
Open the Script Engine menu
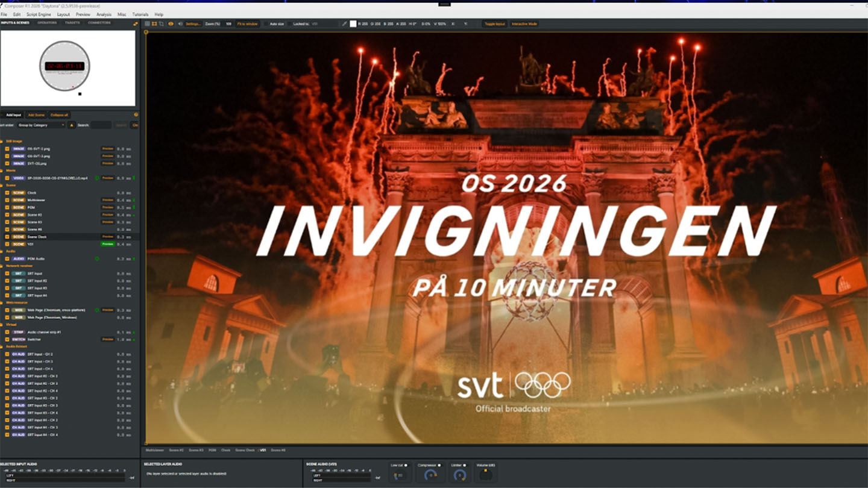(x=39, y=14)
